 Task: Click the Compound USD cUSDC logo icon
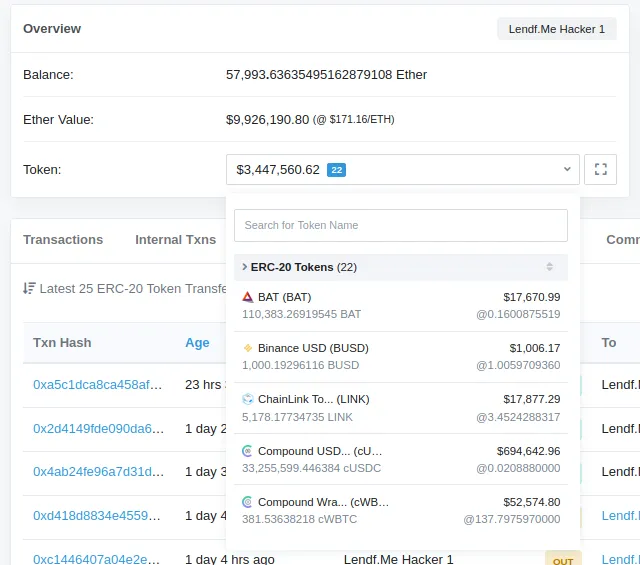(247, 451)
